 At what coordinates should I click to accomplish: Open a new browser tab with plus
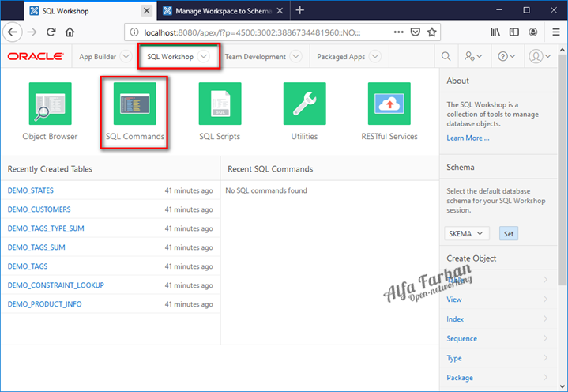click(300, 10)
